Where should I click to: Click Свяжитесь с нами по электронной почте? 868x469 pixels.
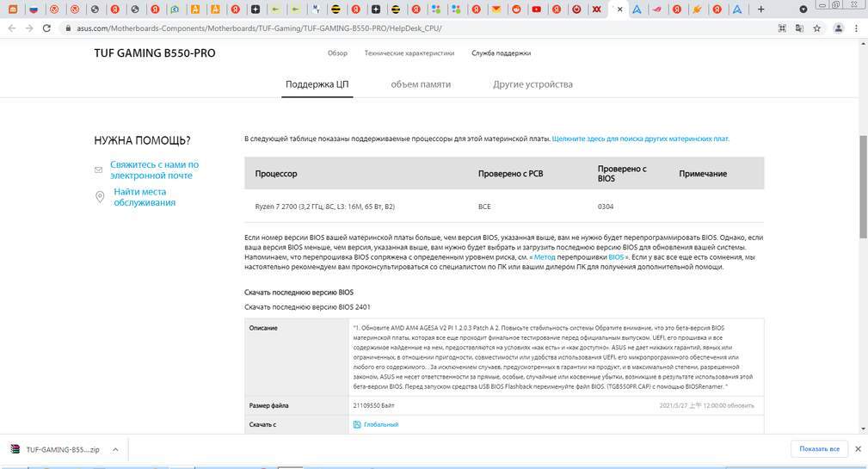pyautogui.click(x=154, y=170)
